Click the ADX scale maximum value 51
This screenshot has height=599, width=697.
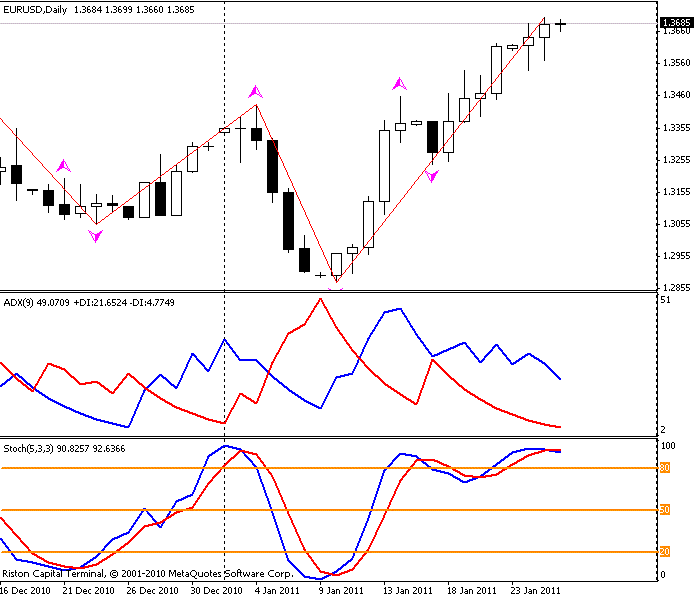tap(665, 300)
